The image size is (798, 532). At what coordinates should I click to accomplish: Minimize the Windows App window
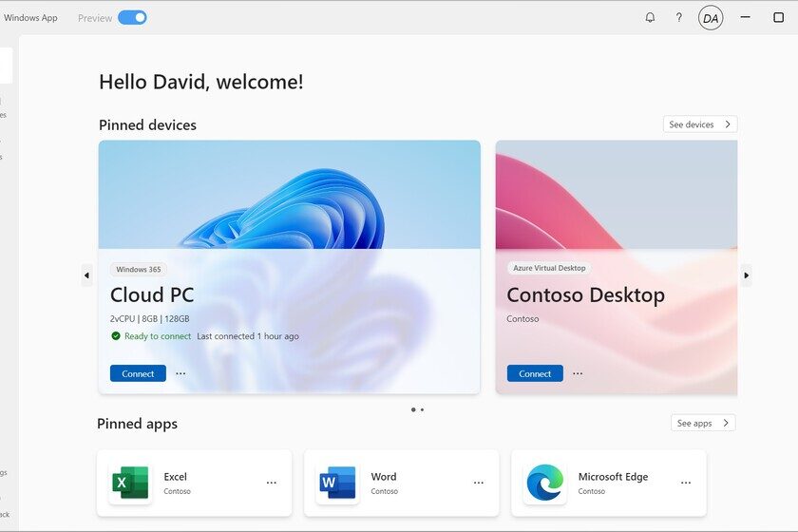point(745,17)
